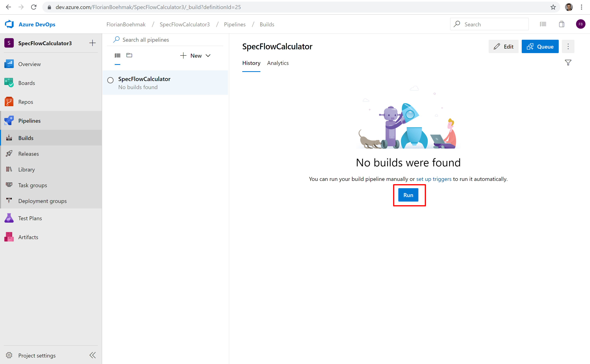Switch to list view of pipelines
Viewport: 590px width, 364px height.
pos(117,55)
